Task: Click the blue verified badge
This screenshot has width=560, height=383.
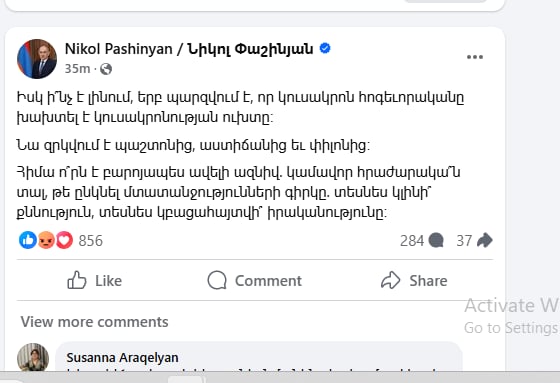Action: (325, 48)
